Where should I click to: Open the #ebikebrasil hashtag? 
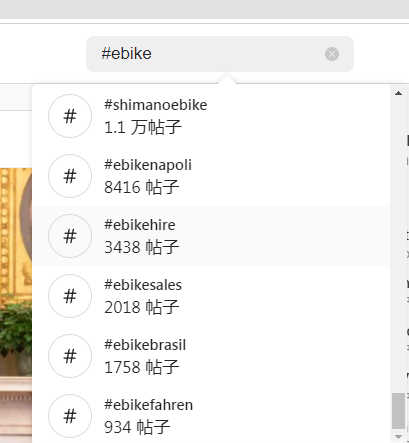point(211,356)
